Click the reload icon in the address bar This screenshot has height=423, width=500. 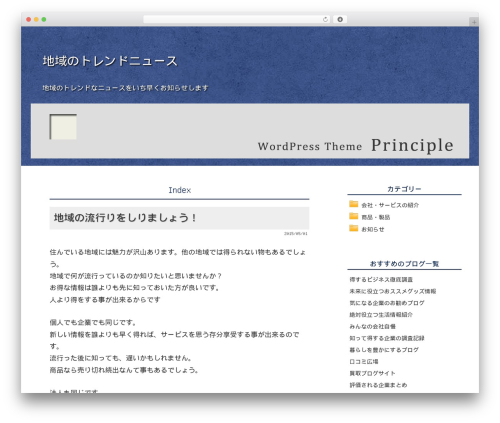click(x=325, y=19)
